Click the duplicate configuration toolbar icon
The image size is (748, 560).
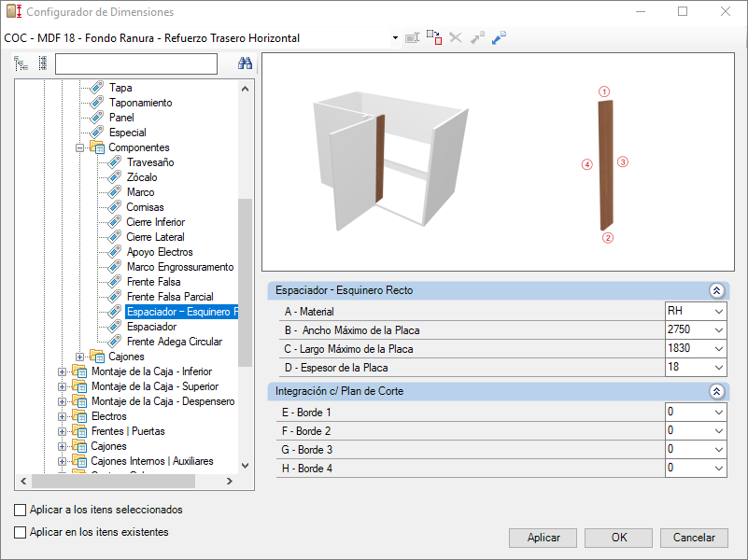coord(434,37)
